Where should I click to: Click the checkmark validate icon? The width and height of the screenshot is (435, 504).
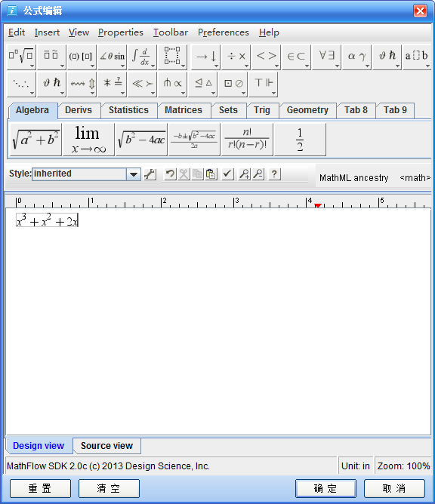228,174
